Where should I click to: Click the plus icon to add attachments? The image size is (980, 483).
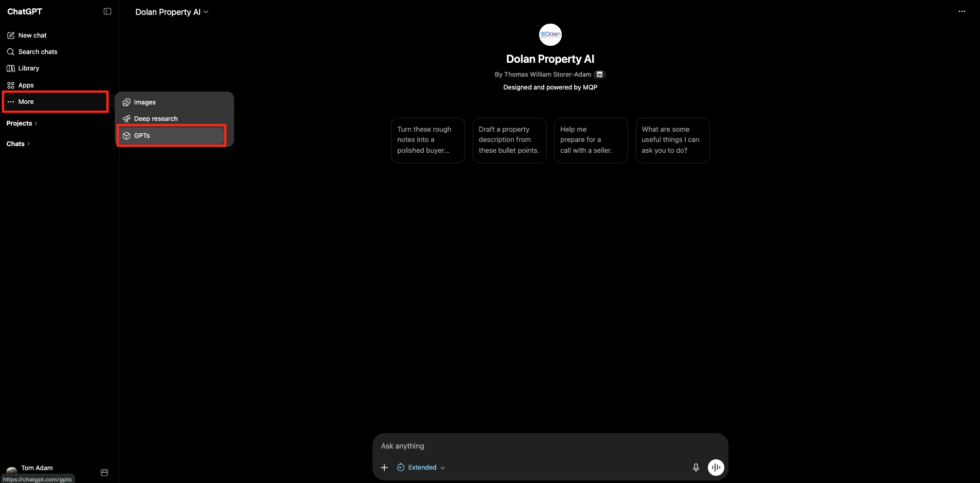point(384,468)
